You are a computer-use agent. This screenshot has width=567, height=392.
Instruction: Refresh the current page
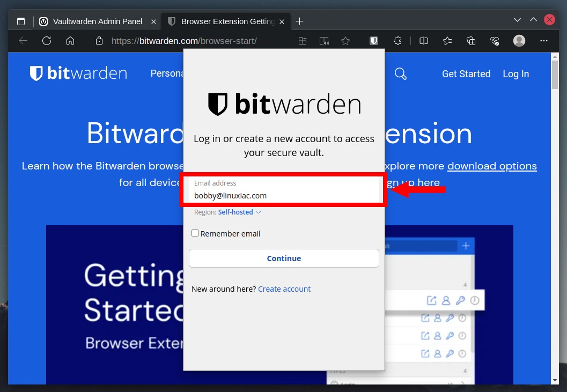click(x=47, y=41)
